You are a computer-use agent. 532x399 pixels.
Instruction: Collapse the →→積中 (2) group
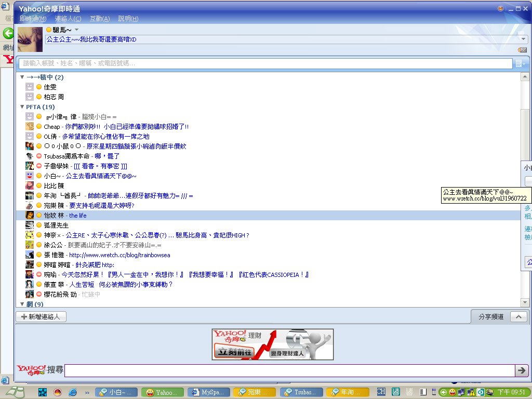point(22,77)
